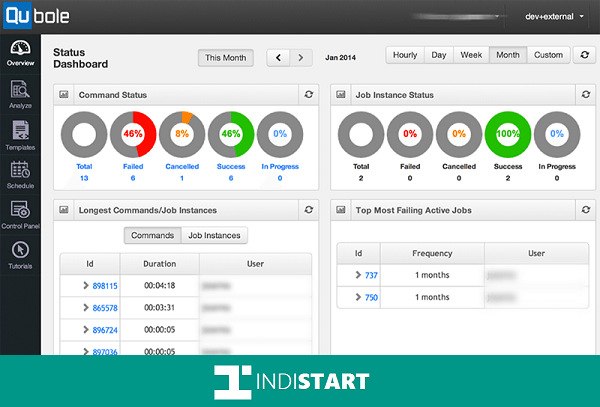Image resolution: width=600 pixels, height=407 pixels.
Task: Click the Command Status Success 46% donut
Action: 231,134
